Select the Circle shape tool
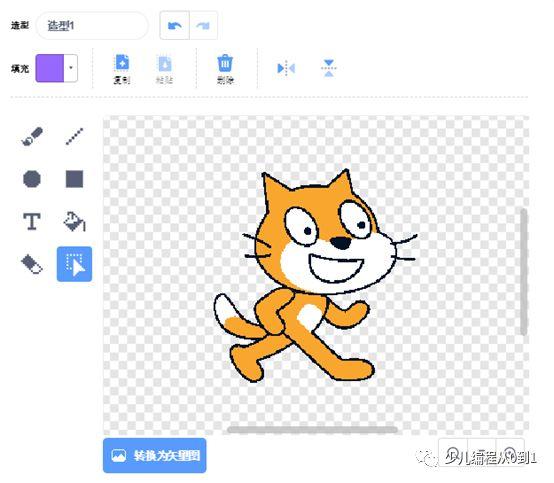This screenshot has height=483, width=554. pyautogui.click(x=32, y=179)
